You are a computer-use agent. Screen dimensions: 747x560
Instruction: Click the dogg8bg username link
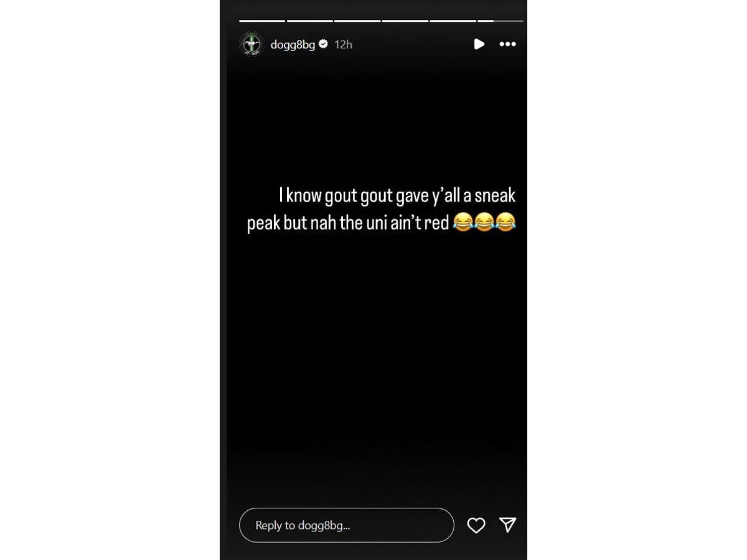(x=293, y=45)
